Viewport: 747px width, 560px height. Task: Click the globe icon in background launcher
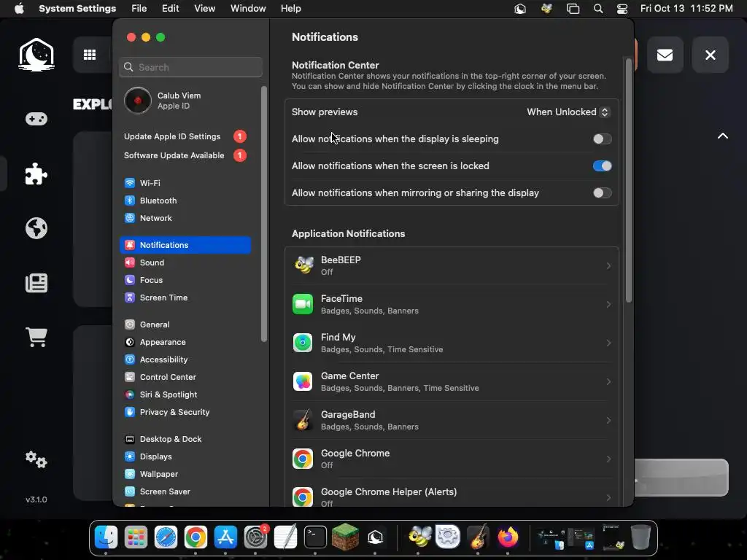[x=36, y=228]
